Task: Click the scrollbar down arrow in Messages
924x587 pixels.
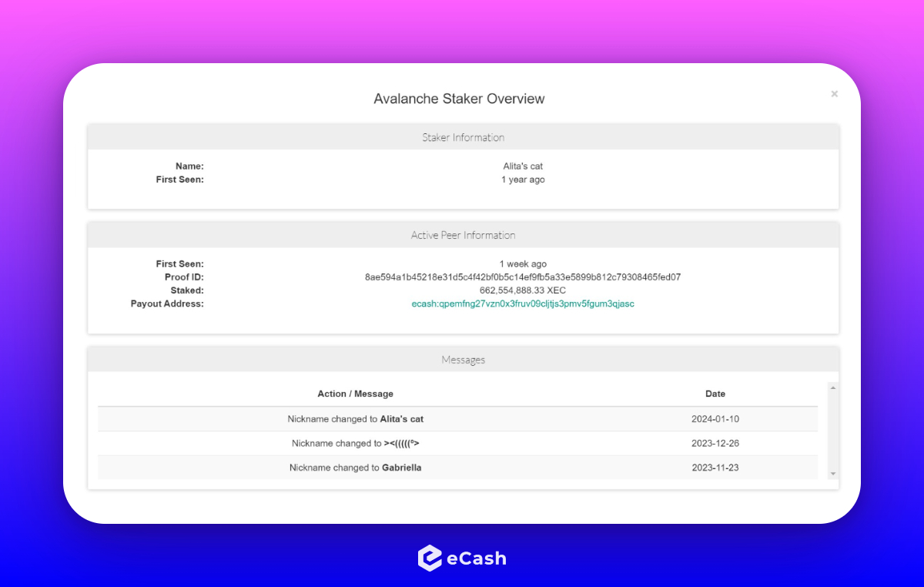Action: point(832,473)
